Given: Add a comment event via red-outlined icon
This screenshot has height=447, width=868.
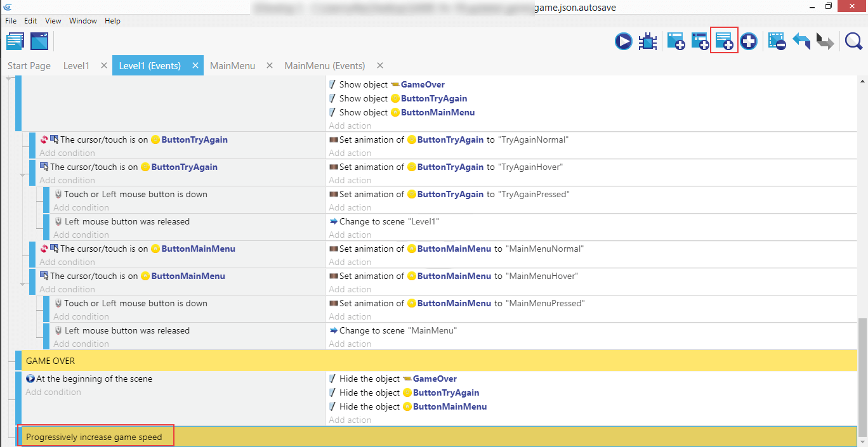Looking at the screenshot, I should point(724,41).
